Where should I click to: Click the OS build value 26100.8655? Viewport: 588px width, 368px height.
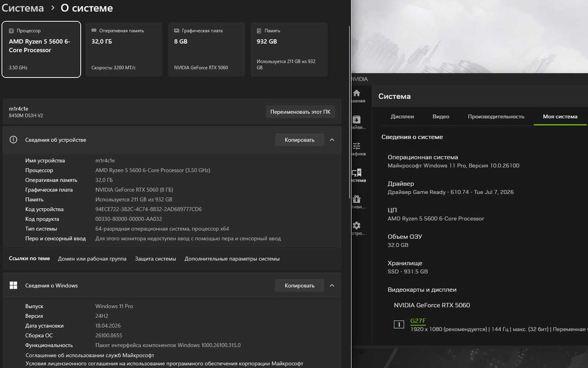point(109,336)
